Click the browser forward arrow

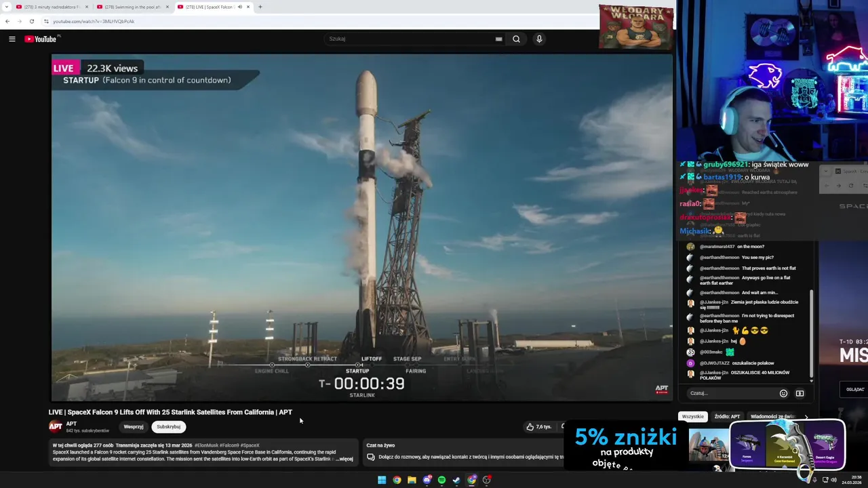19,21
